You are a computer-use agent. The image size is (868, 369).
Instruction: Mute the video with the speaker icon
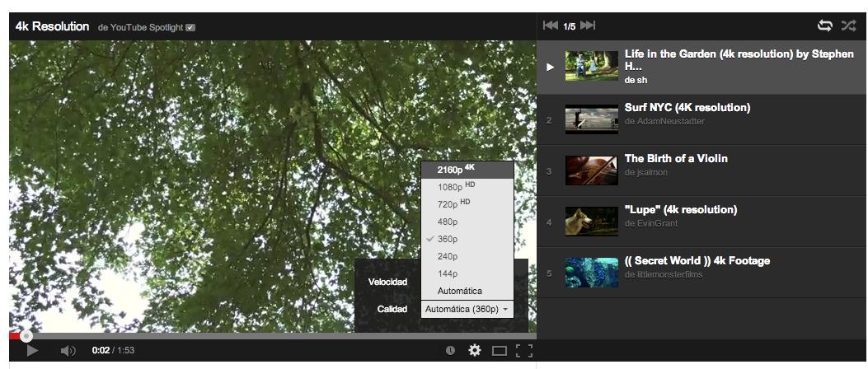click(x=68, y=351)
